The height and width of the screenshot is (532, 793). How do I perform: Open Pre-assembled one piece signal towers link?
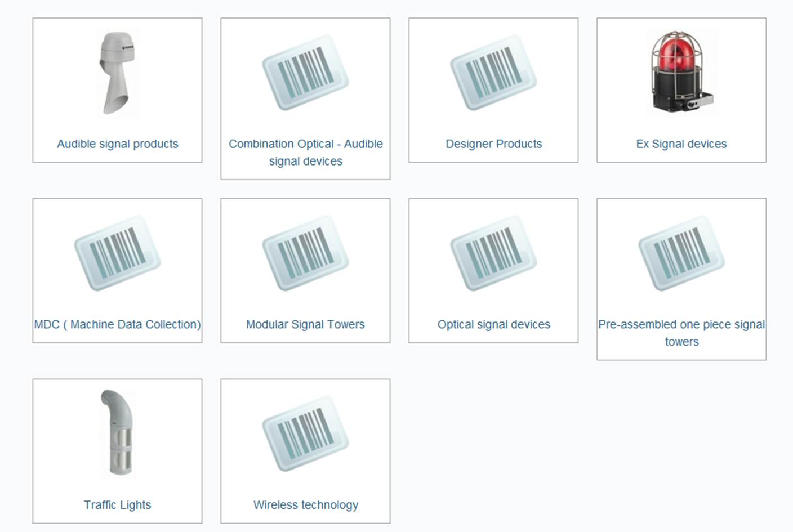(681, 333)
